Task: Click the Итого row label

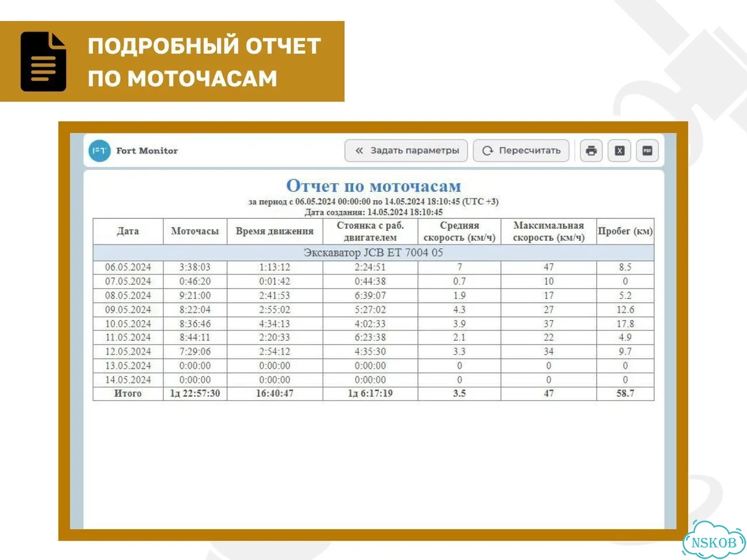Action: 128,393
